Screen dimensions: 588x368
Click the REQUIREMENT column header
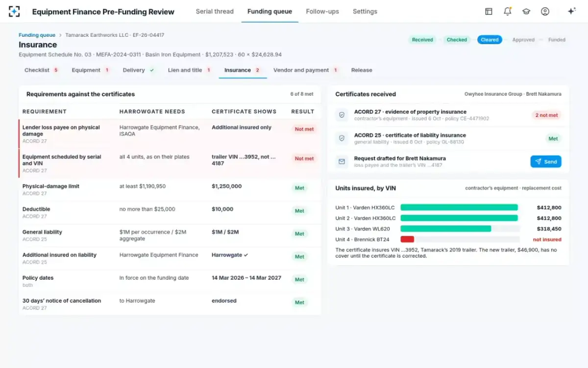[45, 111]
